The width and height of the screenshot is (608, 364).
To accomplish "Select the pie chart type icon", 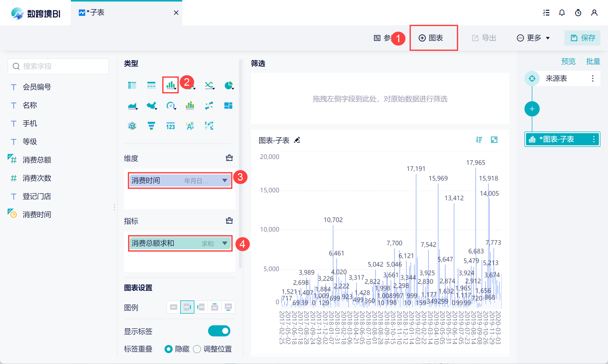I will pyautogui.click(x=229, y=85).
